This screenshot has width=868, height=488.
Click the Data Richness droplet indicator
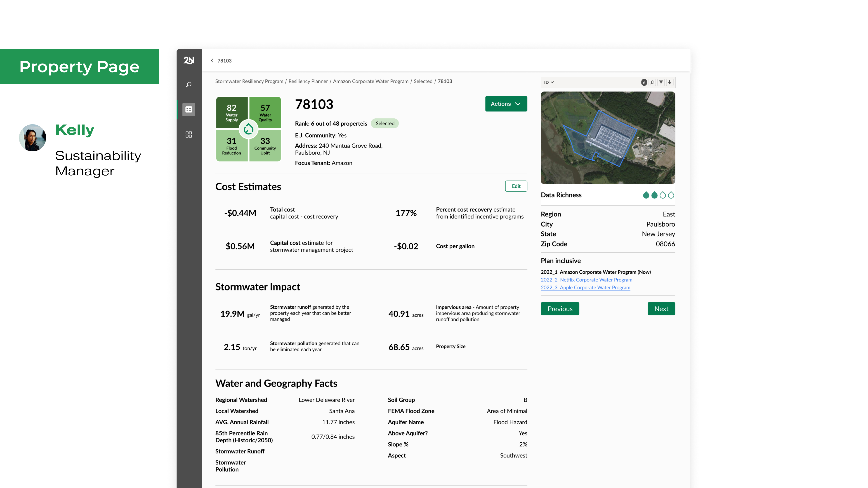[x=658, y=195]
